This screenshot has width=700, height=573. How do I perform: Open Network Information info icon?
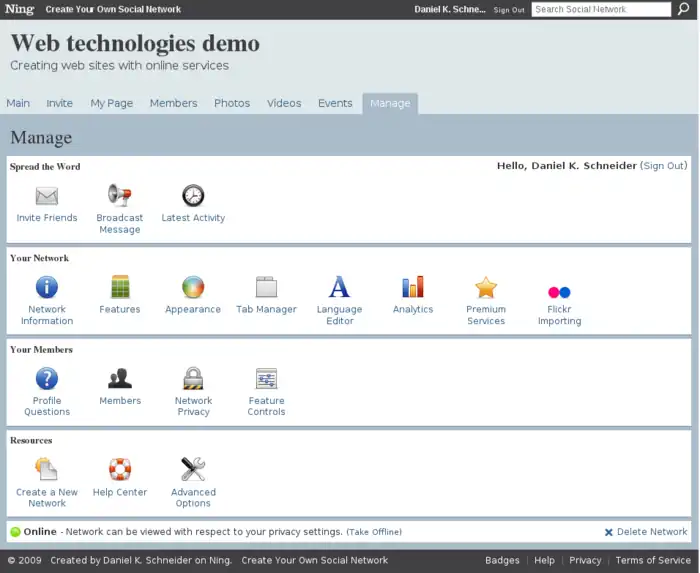47,288
